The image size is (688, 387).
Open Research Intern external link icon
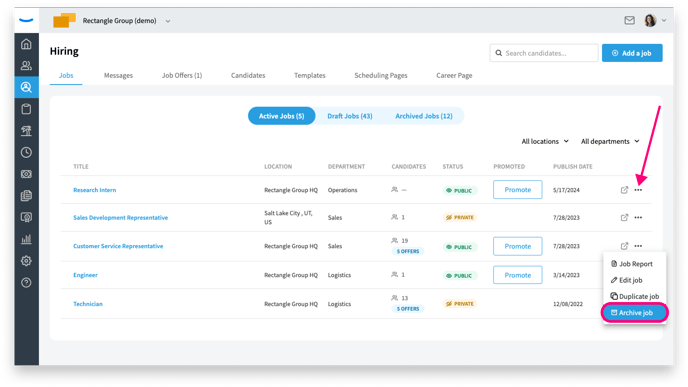[x=624, y=190]
